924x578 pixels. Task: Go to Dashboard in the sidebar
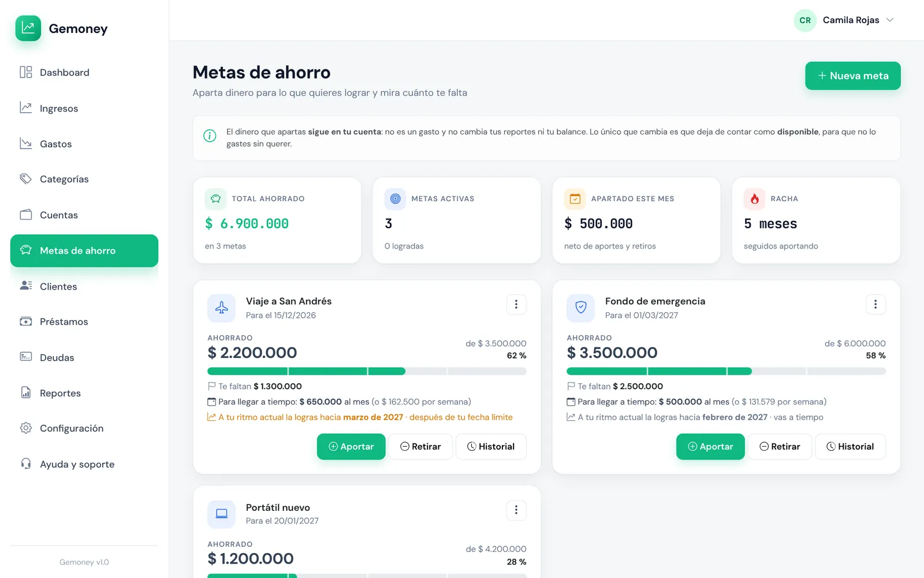[84, 72]
